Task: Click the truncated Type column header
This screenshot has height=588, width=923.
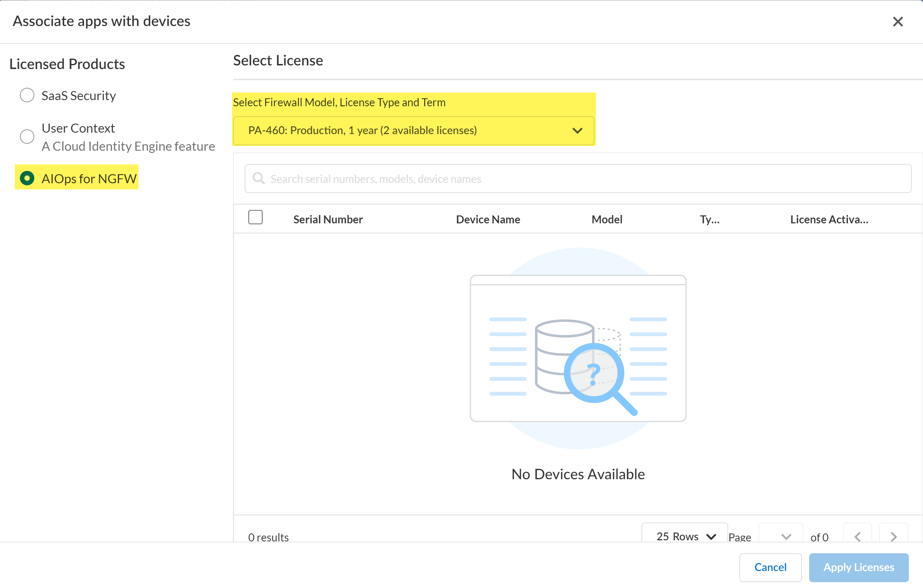Action: 709,220
